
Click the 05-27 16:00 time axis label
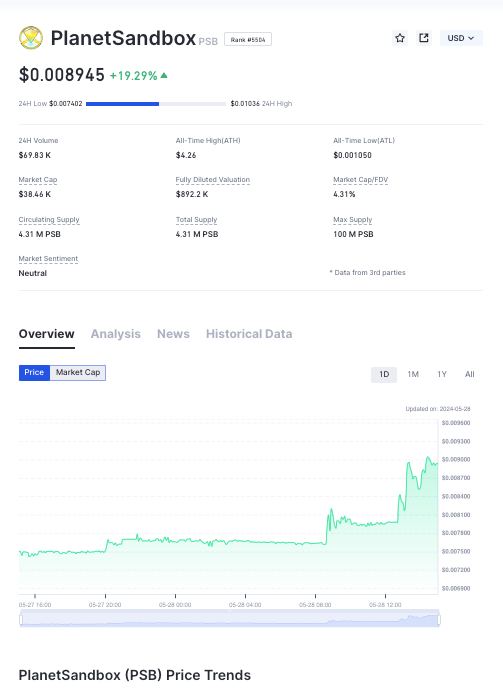35,605
